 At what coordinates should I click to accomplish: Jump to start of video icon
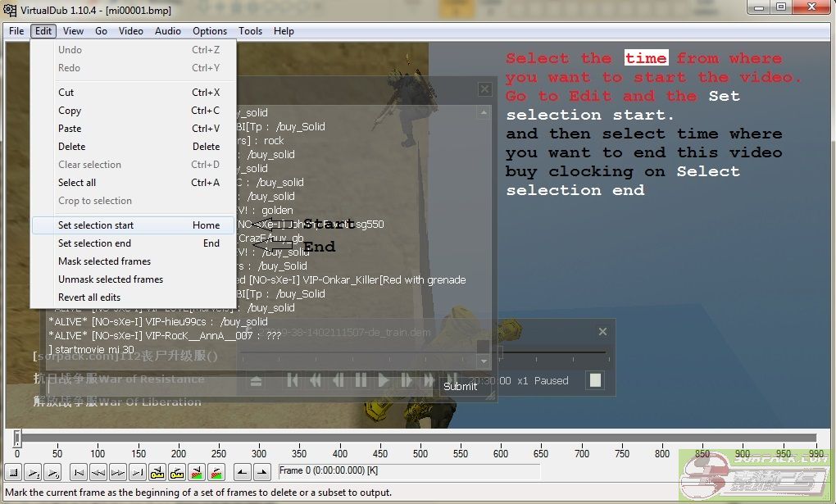point(79,471)
